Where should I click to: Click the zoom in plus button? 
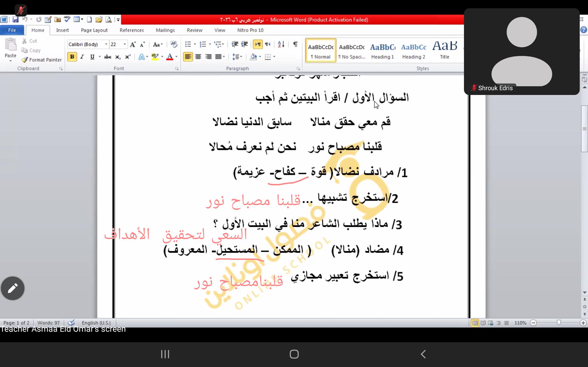583,323
